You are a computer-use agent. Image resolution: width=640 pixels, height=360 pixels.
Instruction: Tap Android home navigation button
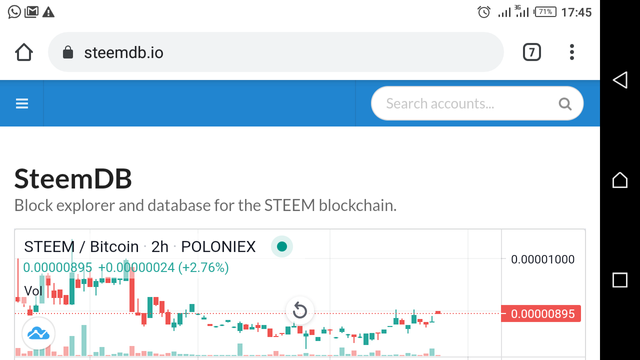click(620, 180)
